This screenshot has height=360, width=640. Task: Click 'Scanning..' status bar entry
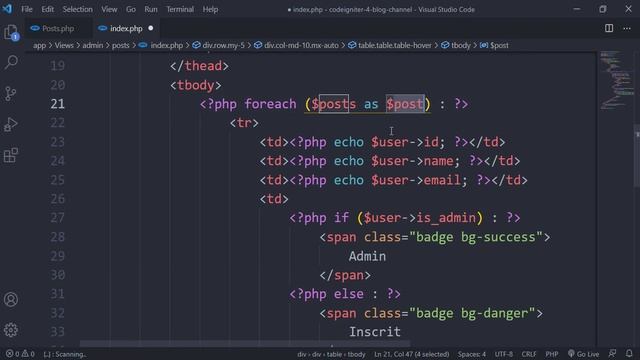tap(65, 354)
